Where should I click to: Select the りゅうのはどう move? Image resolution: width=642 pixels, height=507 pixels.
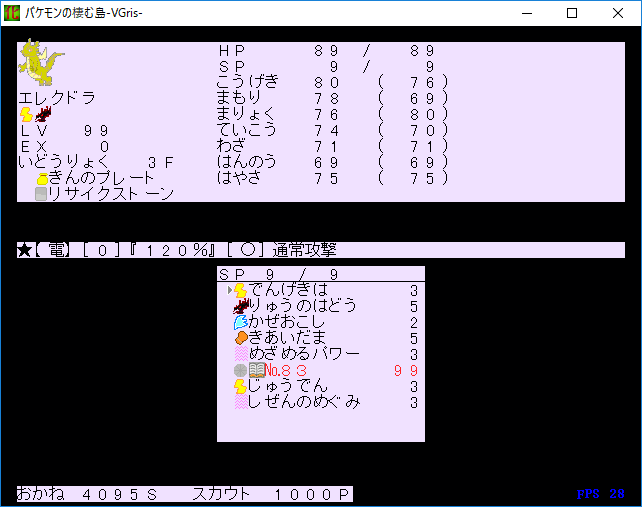321,306
